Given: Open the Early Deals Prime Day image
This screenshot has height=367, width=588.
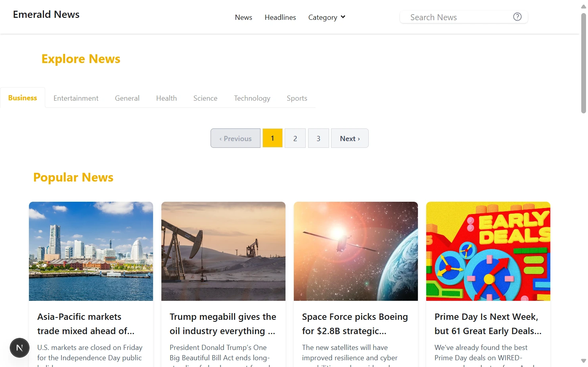Looking at the screenshot, I should tap(488, 251).
